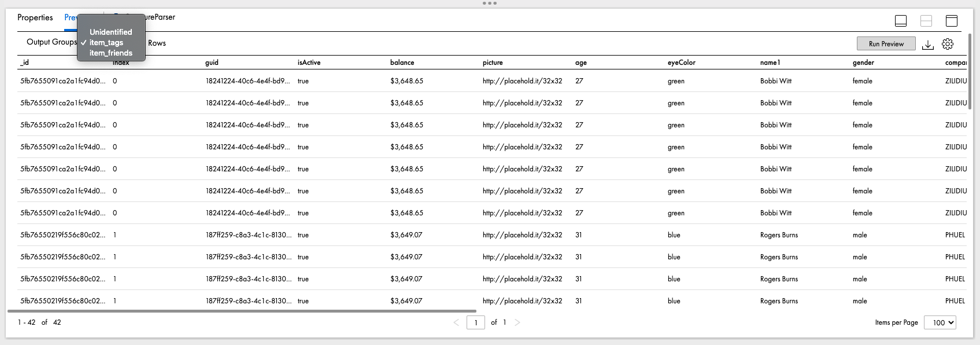Switch to the Properties tab
Screen dimensions: 980x345
pos(35,17)
